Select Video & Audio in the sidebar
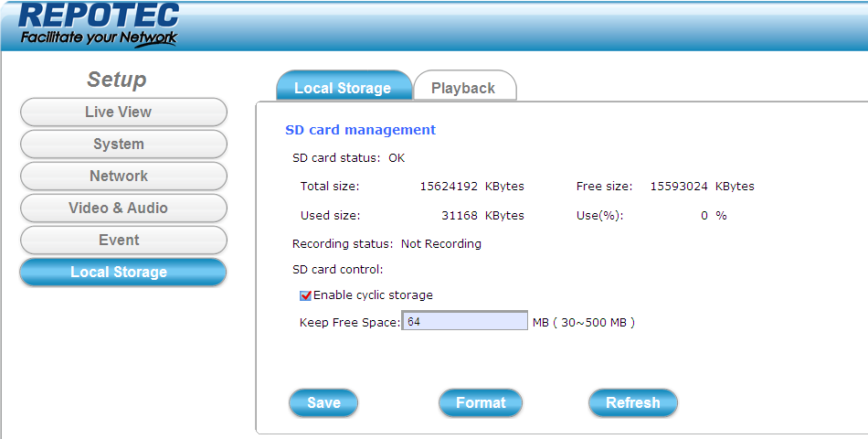The width and height of the screenshot is (868, 439). coord(122,208)
